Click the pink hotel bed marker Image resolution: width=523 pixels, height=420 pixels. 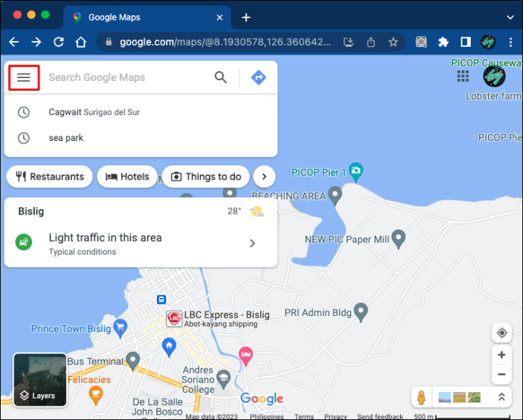coord(246,356)
